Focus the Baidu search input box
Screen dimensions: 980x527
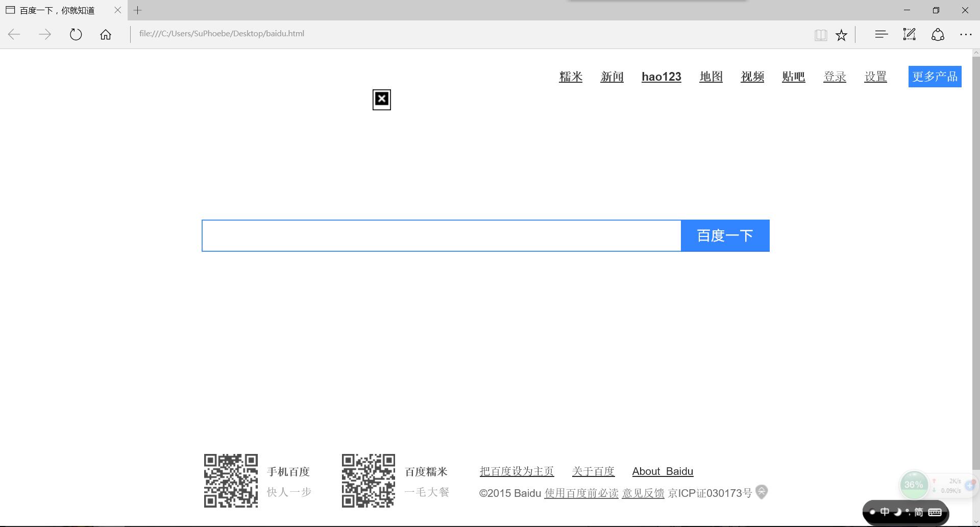tap(442, 236)
